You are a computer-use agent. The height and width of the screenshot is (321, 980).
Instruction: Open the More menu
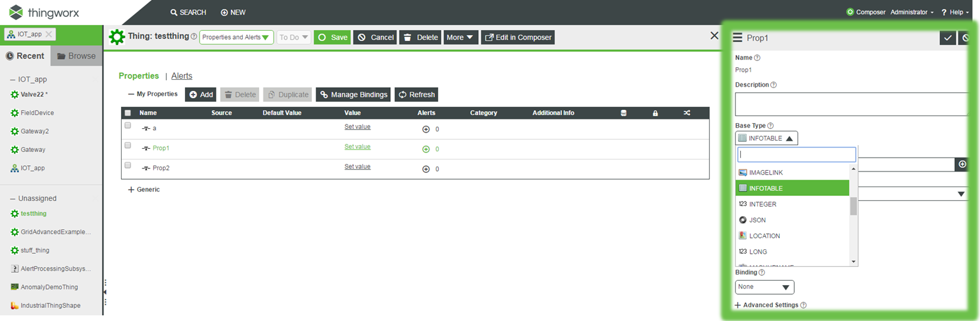coord(461,37)
